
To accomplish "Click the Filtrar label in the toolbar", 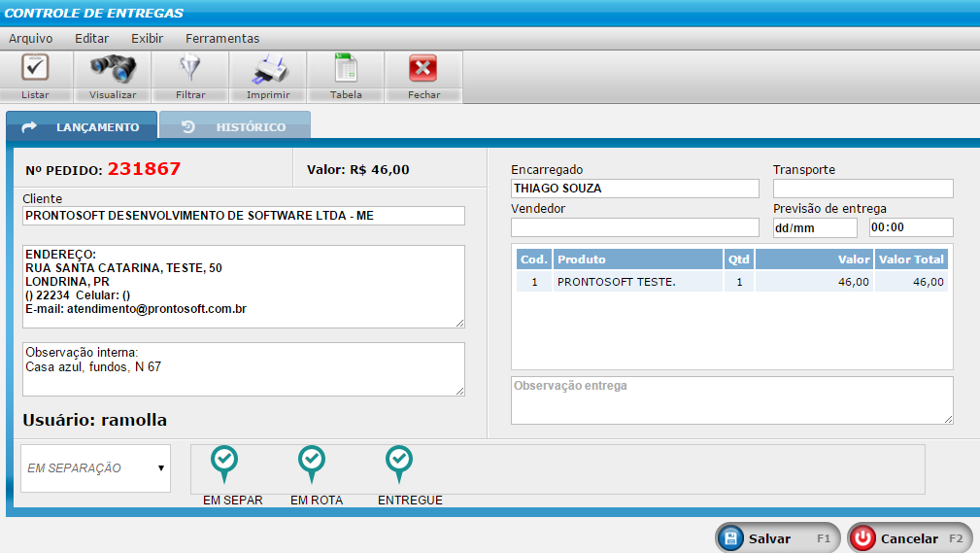I will [x=190, y=94].
